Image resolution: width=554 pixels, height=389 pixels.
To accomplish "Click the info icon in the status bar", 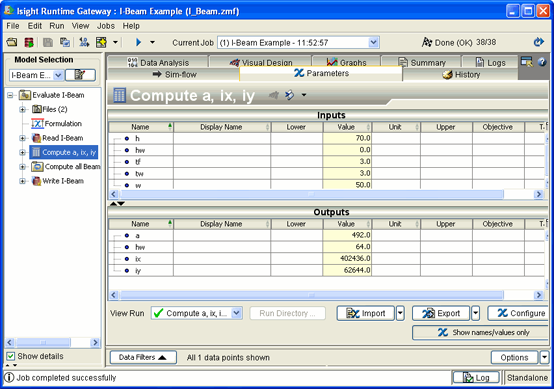I will (x=10, y=378).
